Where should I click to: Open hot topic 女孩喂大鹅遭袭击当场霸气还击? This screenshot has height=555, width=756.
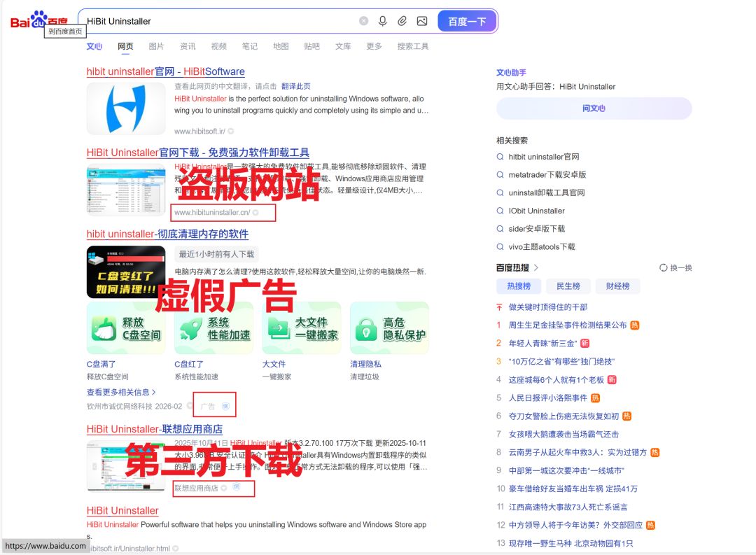pos(563,434)
